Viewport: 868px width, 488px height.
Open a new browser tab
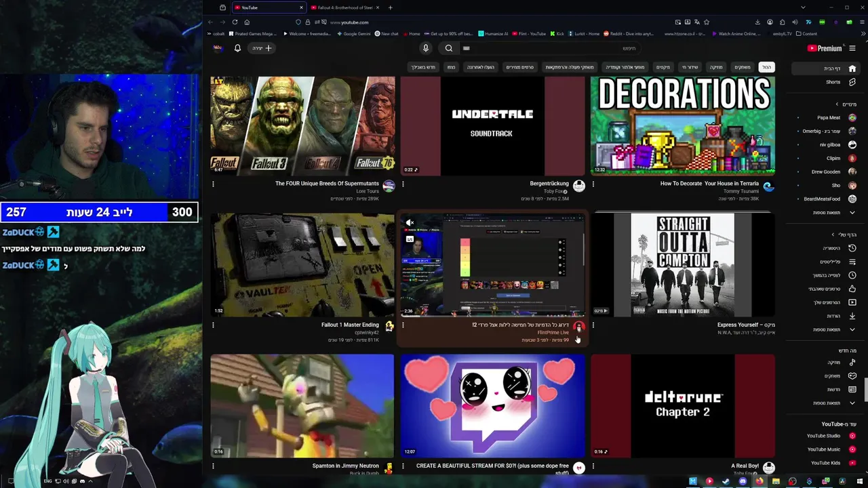click(x=390, y=7)
